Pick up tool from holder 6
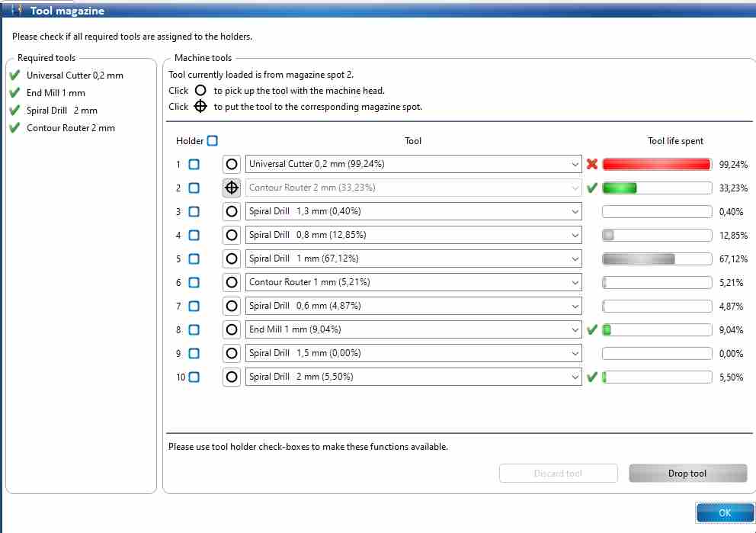 pos(232,282)
